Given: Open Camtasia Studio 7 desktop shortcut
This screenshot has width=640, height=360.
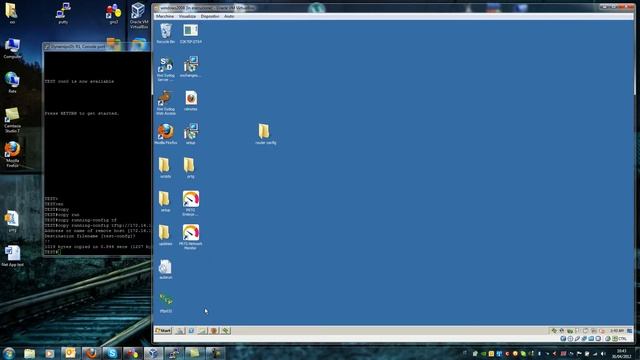Looking at the screenshot, I should pos(12,120).
